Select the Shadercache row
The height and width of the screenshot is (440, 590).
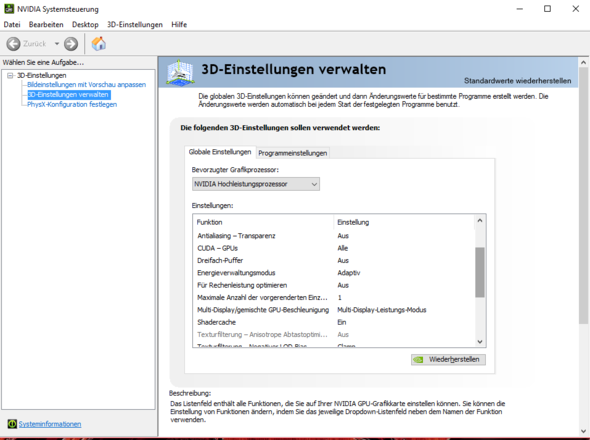pos(334,322)
